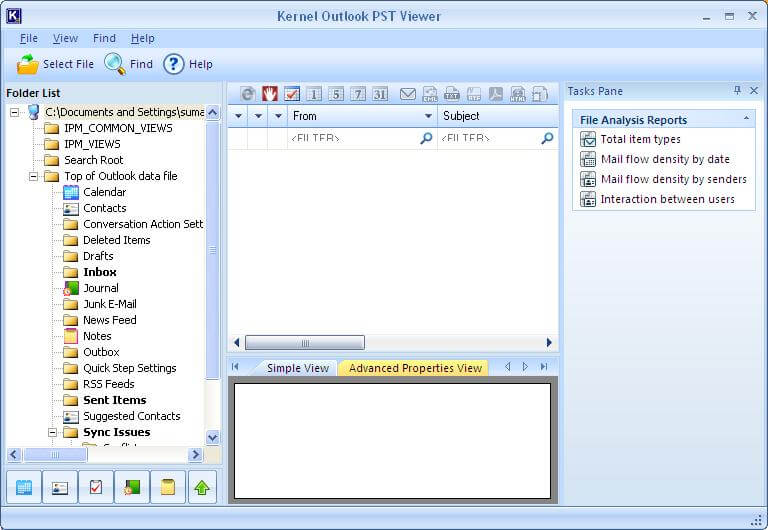Select the 7 day view icon
The image size is (768, 530).
(x=358, y=94)
